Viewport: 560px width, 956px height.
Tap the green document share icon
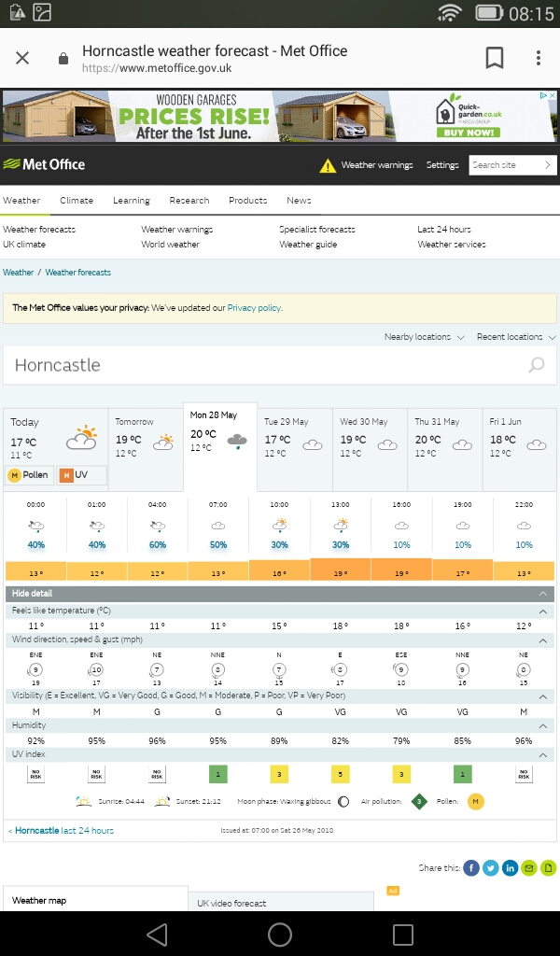click(549, 867)
